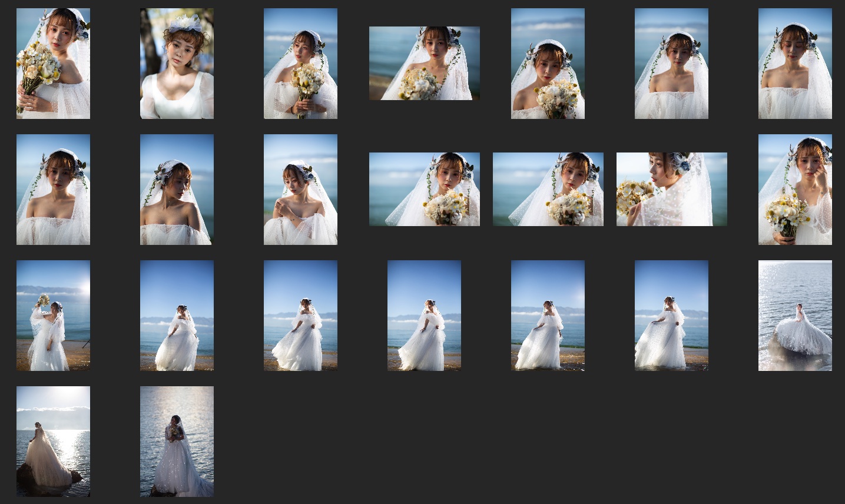The image size is (845, 504).
Task: Click the last thumbnail in the bottom row
Action: [x=177, y=442]
